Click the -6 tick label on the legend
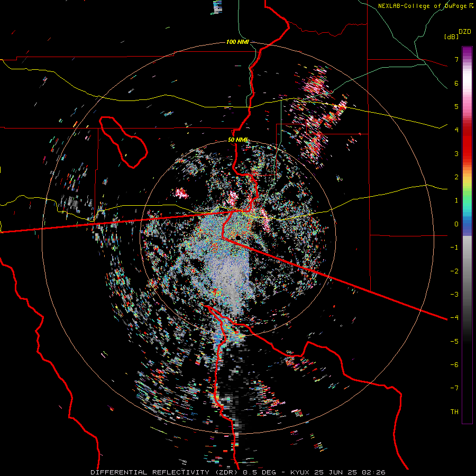The width and height of the screenshot is (476, 476). pos(454,364)
